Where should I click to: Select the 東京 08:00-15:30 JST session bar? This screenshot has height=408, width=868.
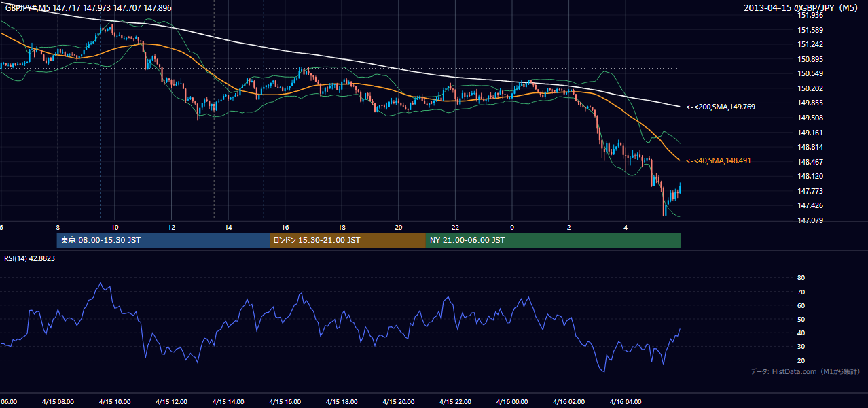coord(164,240)
